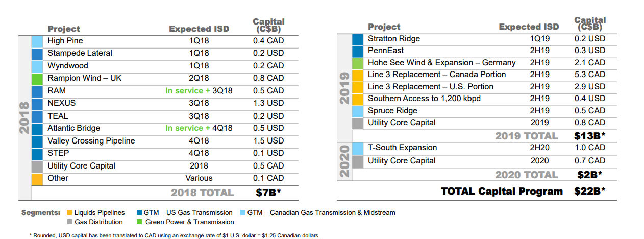Click the left table 'Expected ISD' header
This screenshot has width=644, height=239.
click(199, 29)
